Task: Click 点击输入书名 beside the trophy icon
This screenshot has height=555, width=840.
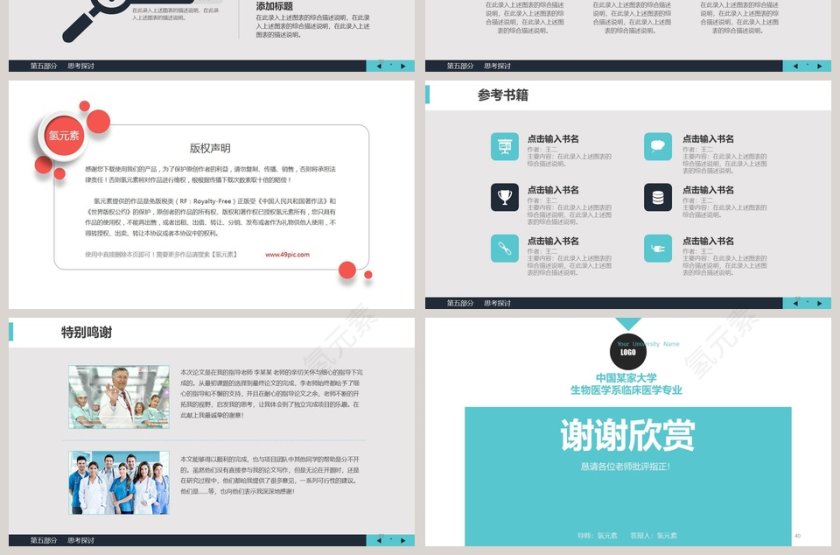Action: [x=553, y=190]
